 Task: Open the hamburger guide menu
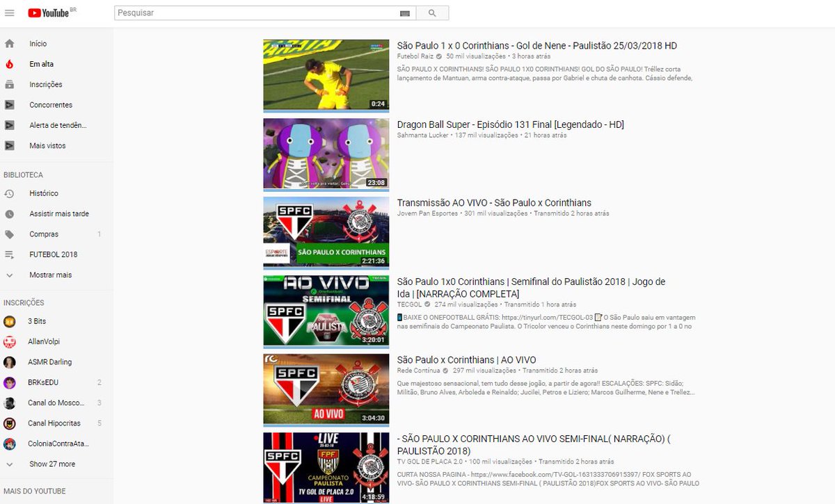9,13
